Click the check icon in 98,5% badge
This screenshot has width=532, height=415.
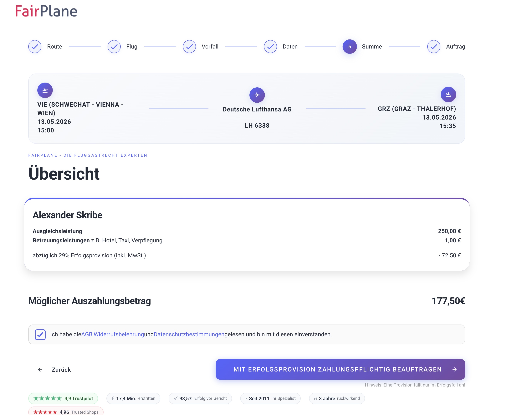176,398
